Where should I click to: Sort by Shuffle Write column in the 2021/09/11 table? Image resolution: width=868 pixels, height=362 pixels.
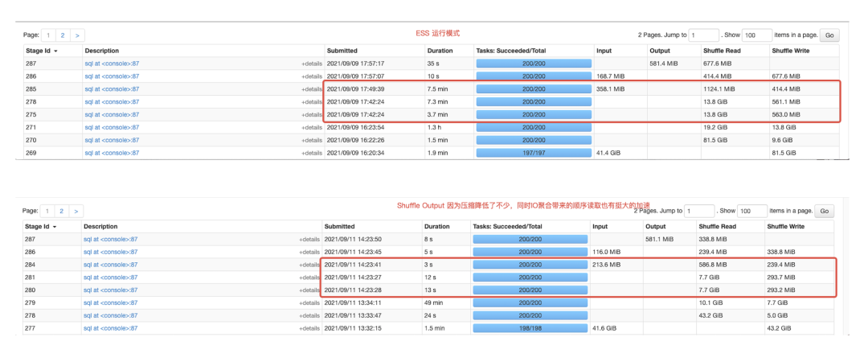tap(785, 226)
